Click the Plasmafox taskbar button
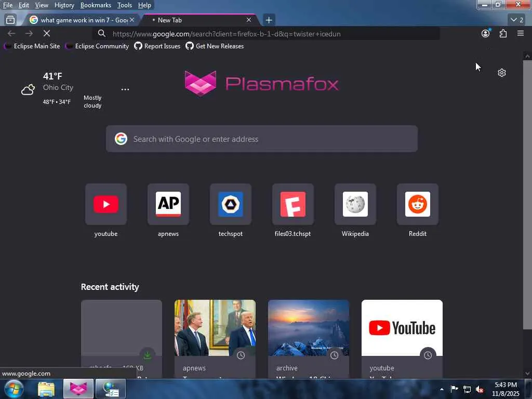The image size is (532, 399). [78, 389]
